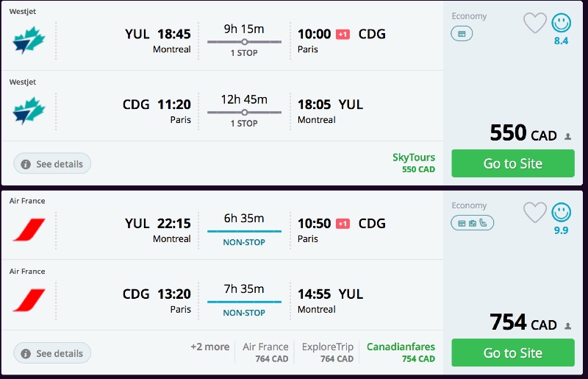The width and height of the screenshot is (588, 379).
Task: Go to Site for the 754 CAD fare
Action: (x=512, y=353)
